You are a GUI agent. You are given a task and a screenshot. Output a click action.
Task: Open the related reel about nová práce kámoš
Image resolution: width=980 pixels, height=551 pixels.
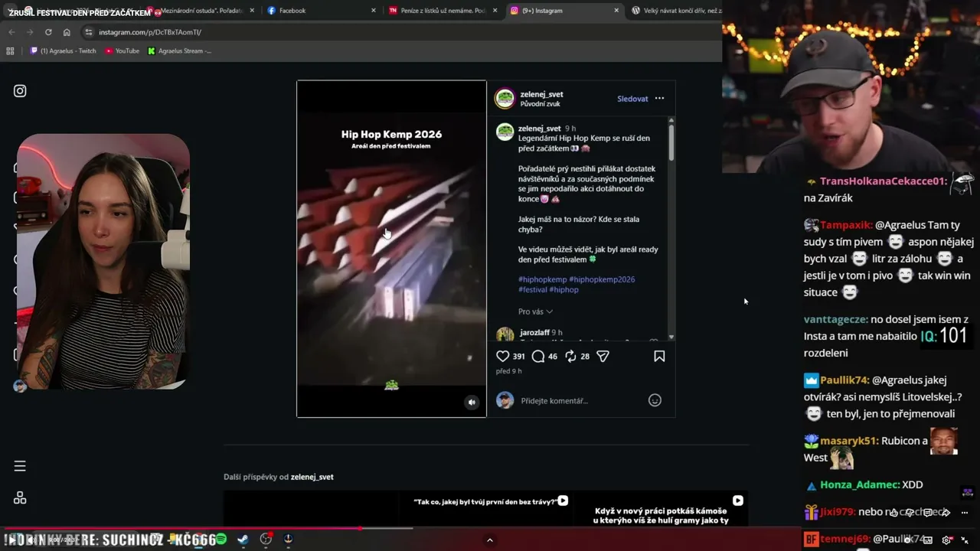661,508
